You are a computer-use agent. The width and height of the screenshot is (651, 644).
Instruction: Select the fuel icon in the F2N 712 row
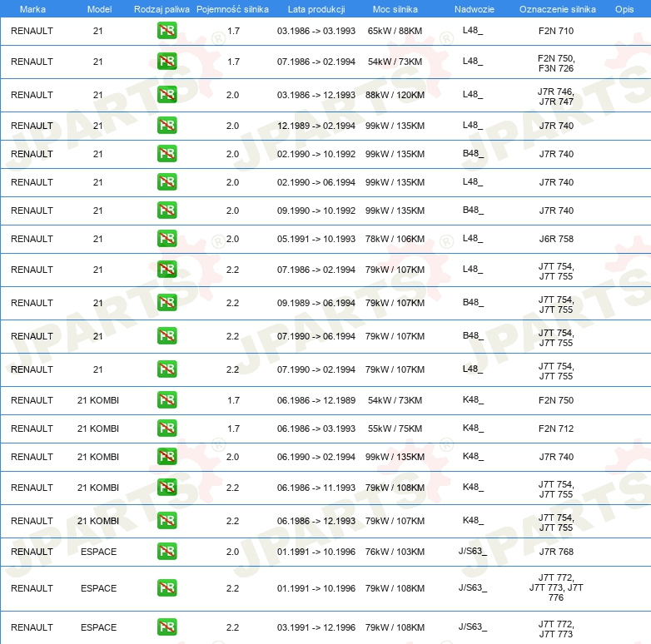point(166,429)
